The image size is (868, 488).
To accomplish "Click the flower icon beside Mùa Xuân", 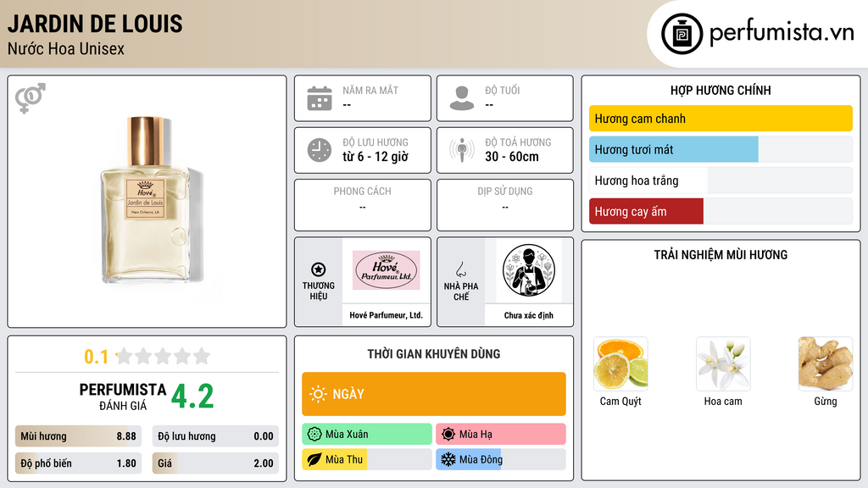I will pyautogui.click(x=314, y=434).
